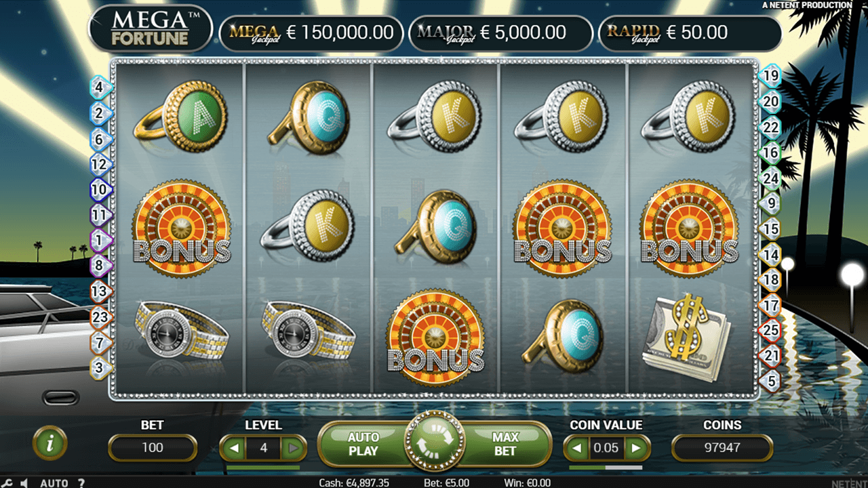Click the Mega Fortune logo

(151, 28)
